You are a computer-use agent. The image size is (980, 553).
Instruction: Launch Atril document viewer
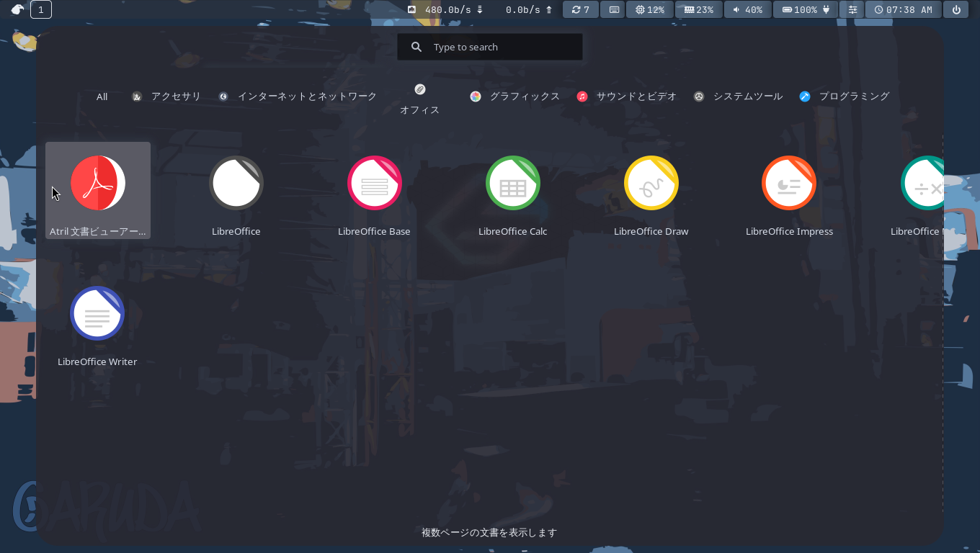tap(98, 191)
